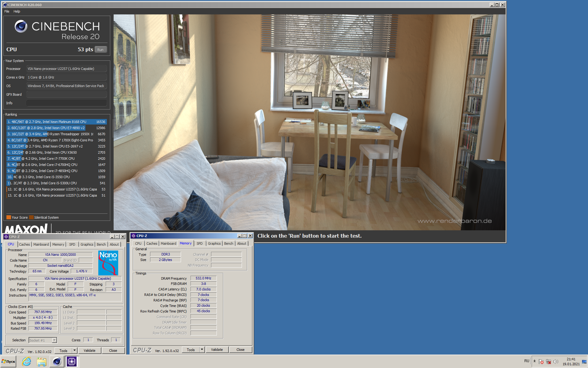This screenshot has height=368, width=588.
Task: Click the MAXON logo
Action: [x=26, y=228]
